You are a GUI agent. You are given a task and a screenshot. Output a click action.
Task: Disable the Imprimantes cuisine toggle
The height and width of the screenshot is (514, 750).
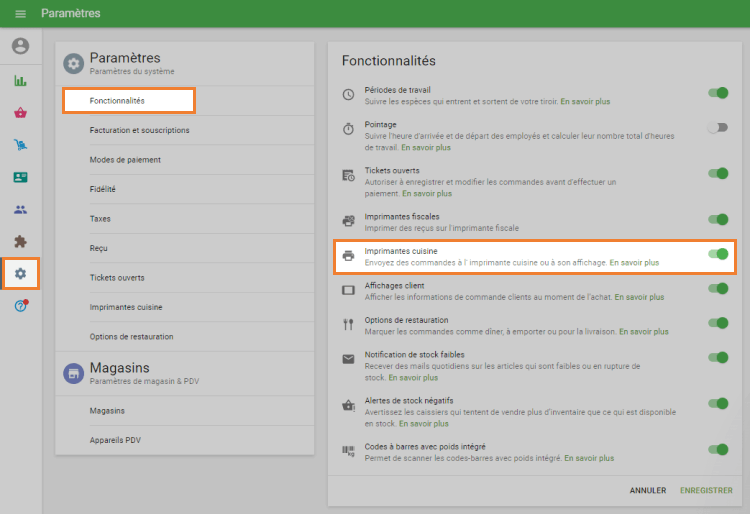coord(717,254)
